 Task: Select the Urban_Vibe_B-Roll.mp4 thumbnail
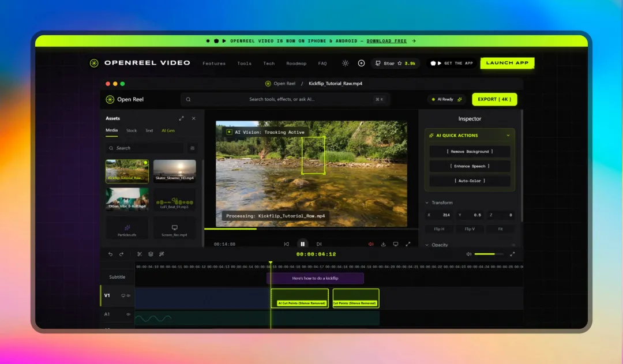click(127, 199)
